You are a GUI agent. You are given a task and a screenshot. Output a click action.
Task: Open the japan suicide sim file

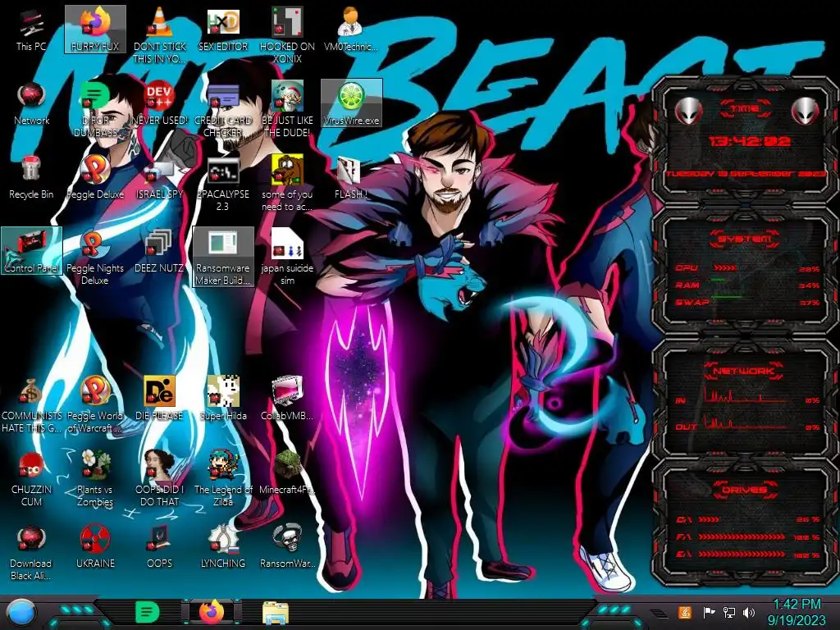(287, 257)
